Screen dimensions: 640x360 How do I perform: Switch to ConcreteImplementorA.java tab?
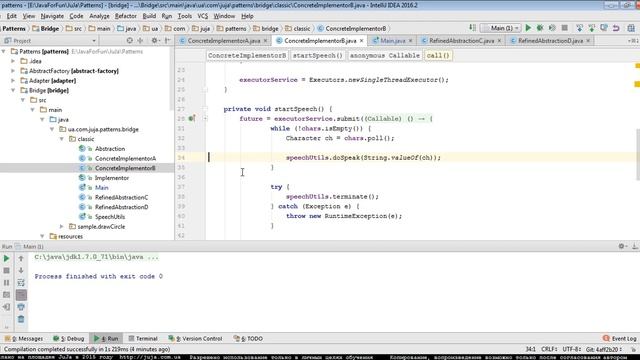[224, 41]
